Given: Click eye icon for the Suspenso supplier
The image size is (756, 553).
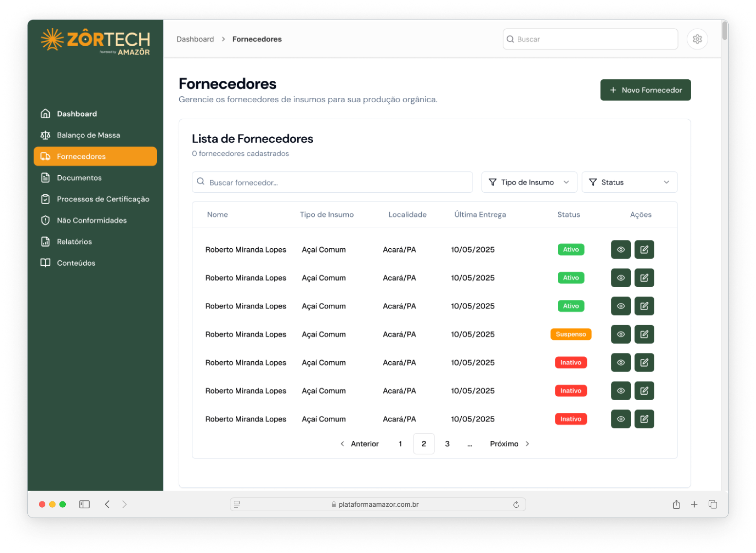Looking at the screenshot, I should pyautogui.click(x=621, y=334).
